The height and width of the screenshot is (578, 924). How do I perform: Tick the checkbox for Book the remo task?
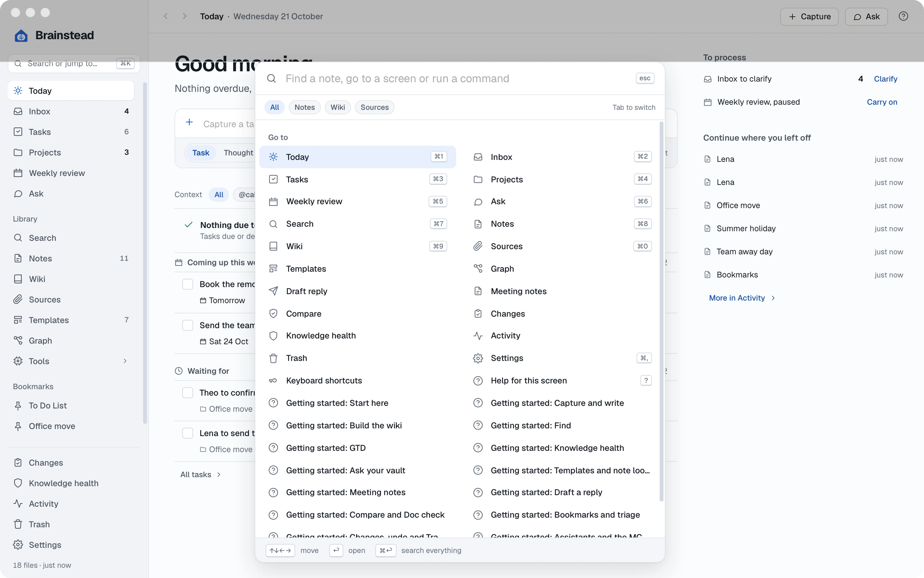[187, 285]
